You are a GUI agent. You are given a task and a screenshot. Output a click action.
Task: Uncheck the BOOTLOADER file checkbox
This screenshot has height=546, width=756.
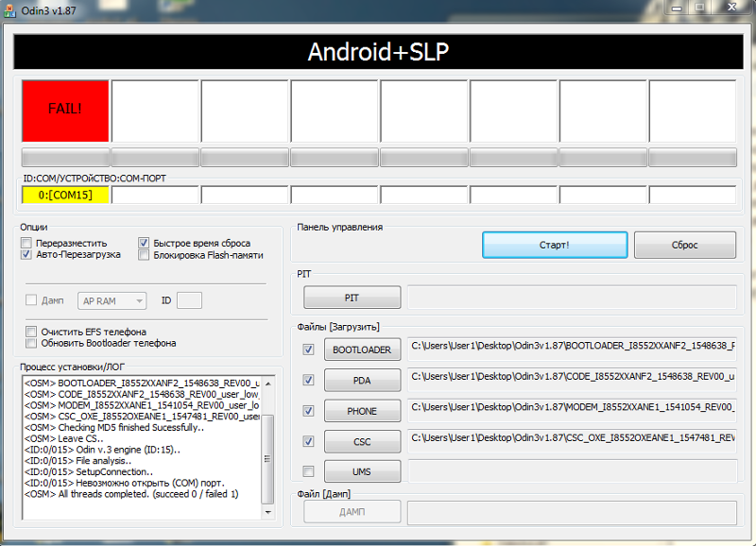(x=308, y=350)
